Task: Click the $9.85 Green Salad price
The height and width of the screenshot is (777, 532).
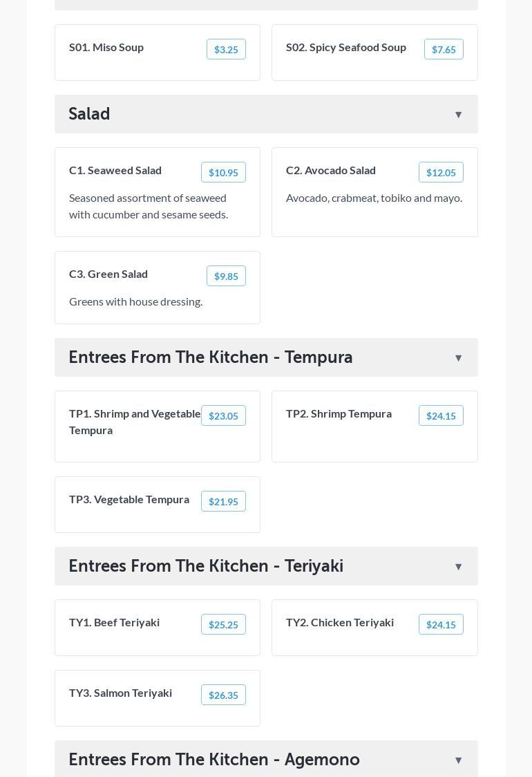Action: [226, 277]
